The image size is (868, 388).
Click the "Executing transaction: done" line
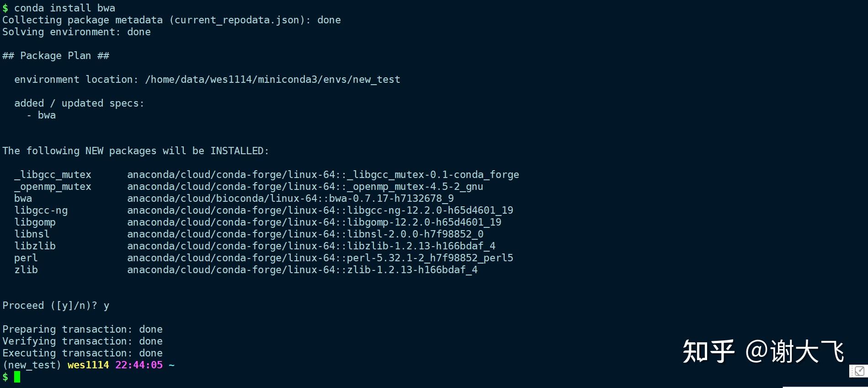(x=82, y=353)
